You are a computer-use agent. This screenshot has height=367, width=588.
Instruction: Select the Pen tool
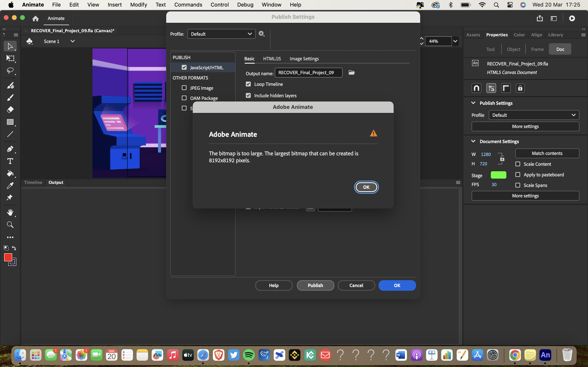[10, 149]
